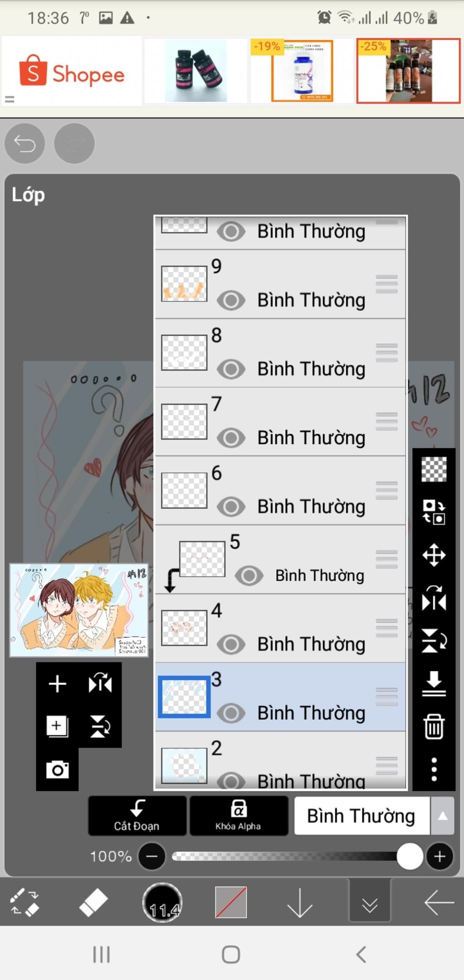Hide layer 9 using its eye icon
464x980 pixels.
pyautogui.click(x=231, y=300)
